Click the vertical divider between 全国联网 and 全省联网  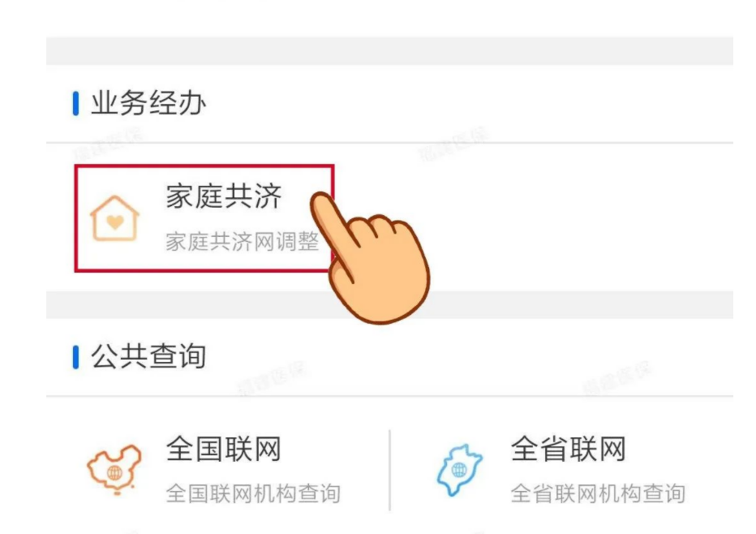pos(389,470)
